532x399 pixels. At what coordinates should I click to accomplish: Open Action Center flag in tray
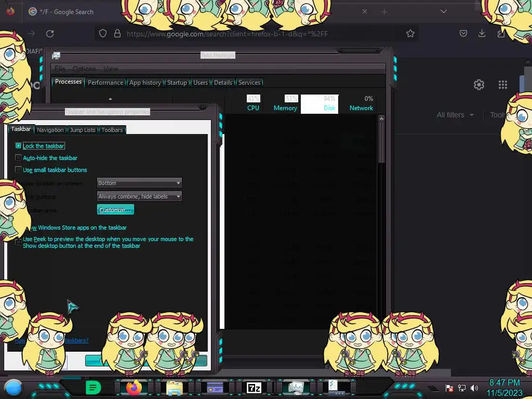pyautogui.click(x=449, y=388)
